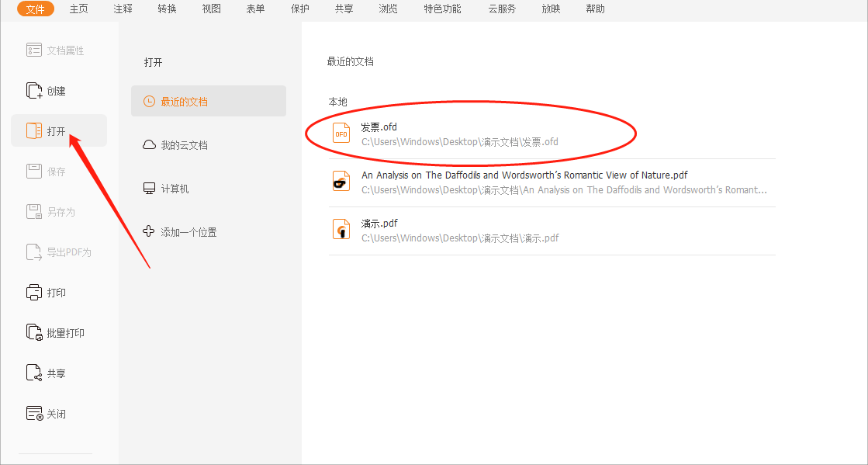
Task: Click the OFD file icon for 发票.ofd
Action: tap(341, 133)
